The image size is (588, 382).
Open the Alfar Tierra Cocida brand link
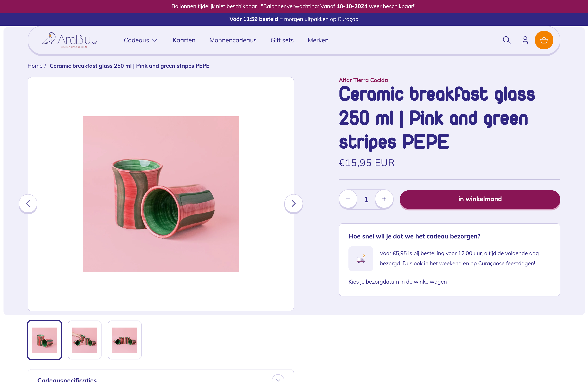pyautogui.click(x=363, y=80)
